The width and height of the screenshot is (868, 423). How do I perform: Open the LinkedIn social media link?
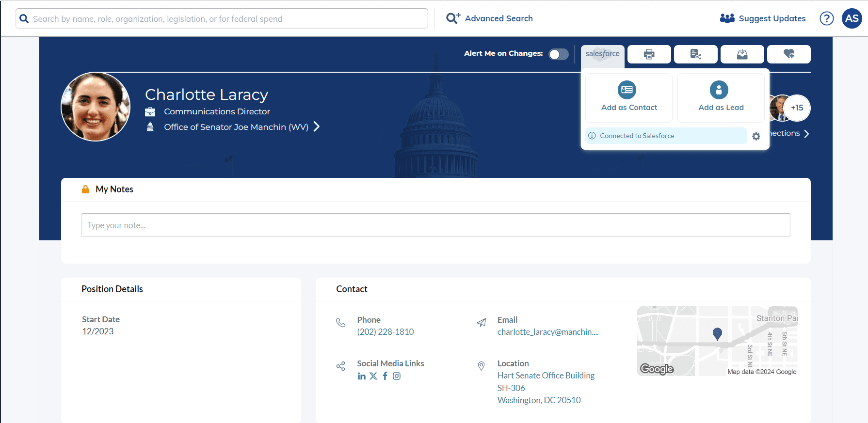coord(362,376)
